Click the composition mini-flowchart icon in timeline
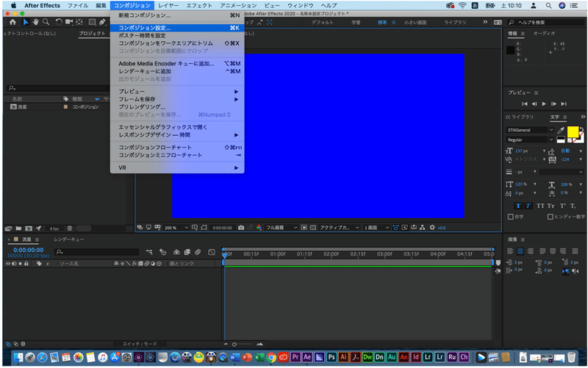 click(x=149, y=252)
